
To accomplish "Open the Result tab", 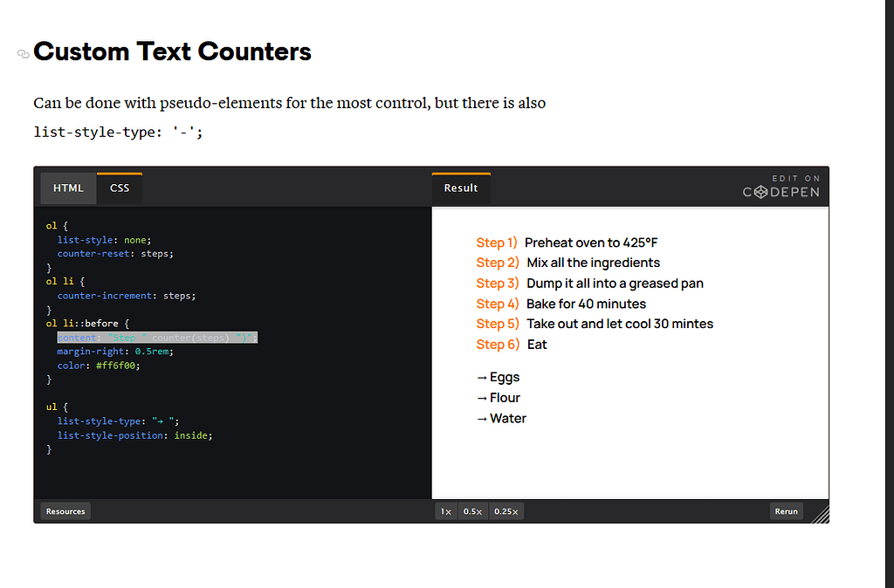I will tap(461, 187).
